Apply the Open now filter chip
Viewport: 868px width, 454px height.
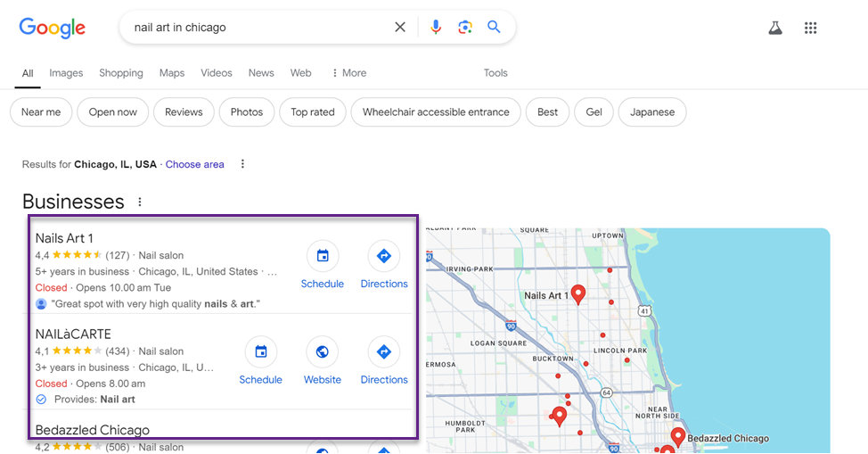click(113, 112)
